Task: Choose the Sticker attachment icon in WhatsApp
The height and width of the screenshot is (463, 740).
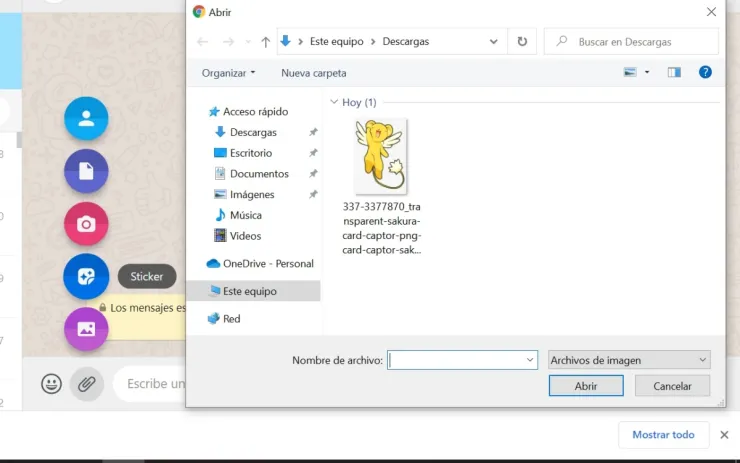Action: coord(86,277)
